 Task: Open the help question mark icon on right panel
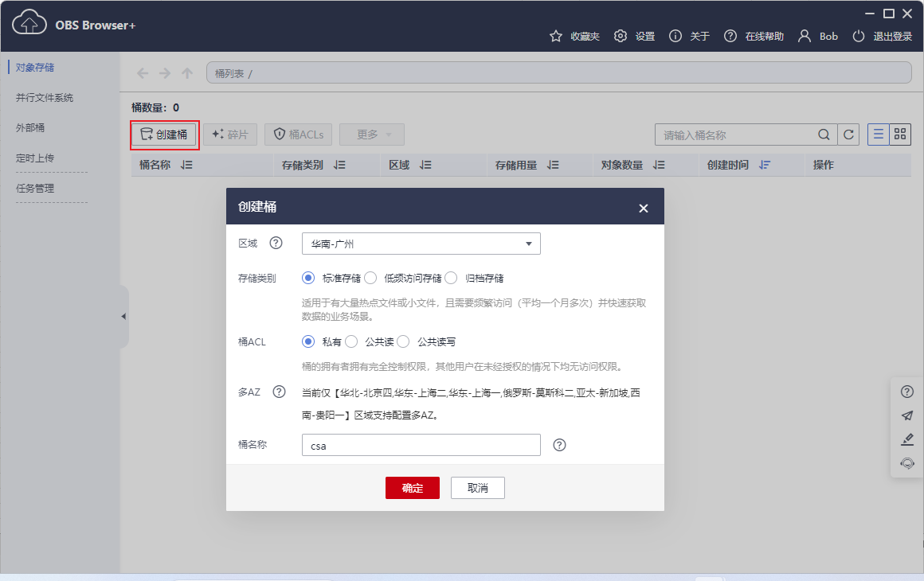(906, 391)
